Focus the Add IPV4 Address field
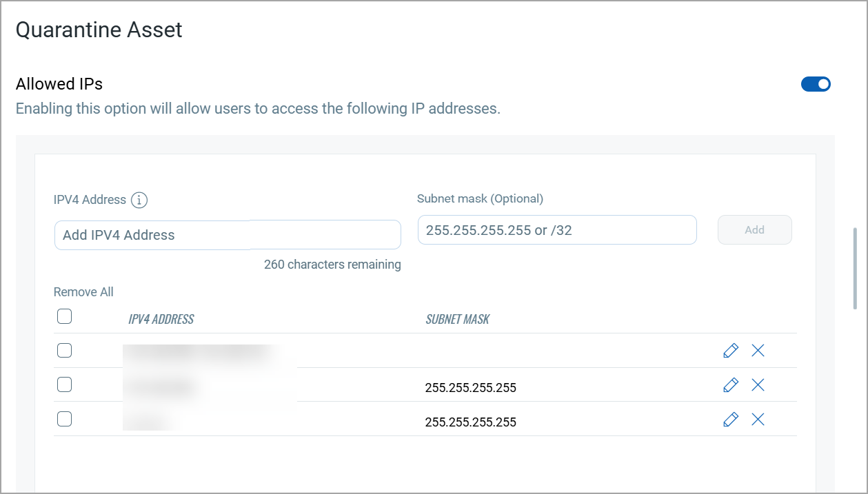This screenshot has width=868, height=494. tap(228, 235)
